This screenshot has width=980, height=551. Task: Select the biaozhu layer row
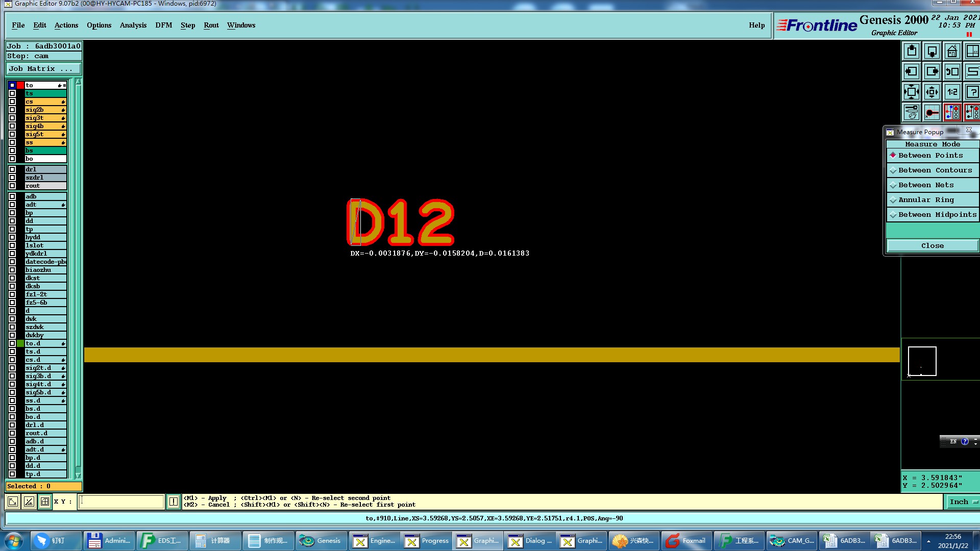pos(45,270)
